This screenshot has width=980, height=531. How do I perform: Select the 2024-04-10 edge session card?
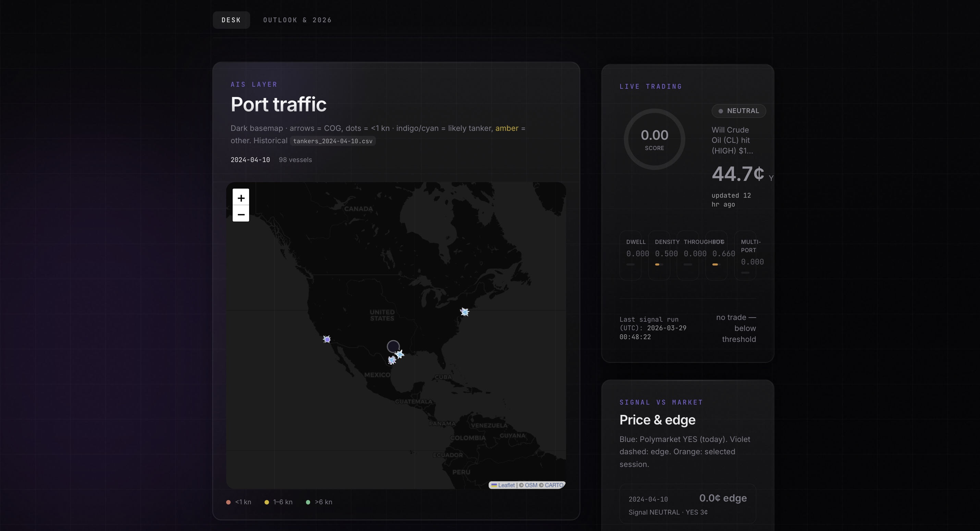(x=687, y=504)
